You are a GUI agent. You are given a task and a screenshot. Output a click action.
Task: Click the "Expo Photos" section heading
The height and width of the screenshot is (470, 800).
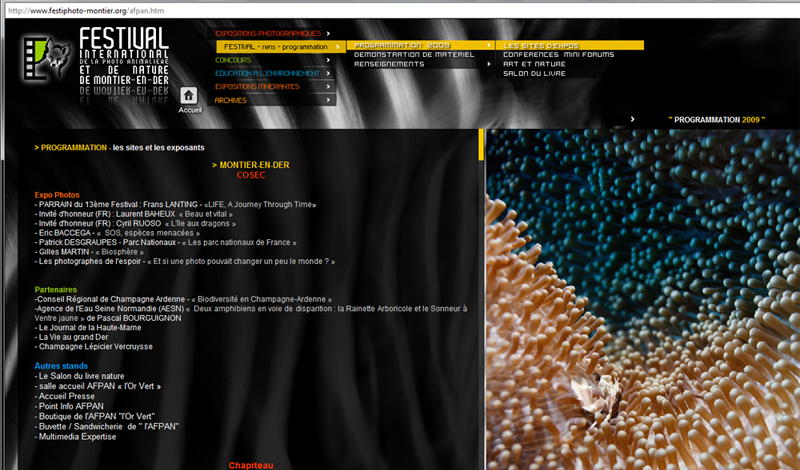(57, 195)
